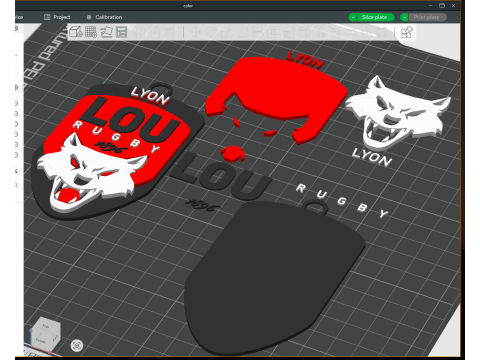Click the Top face of the view cube

point(46,325)
